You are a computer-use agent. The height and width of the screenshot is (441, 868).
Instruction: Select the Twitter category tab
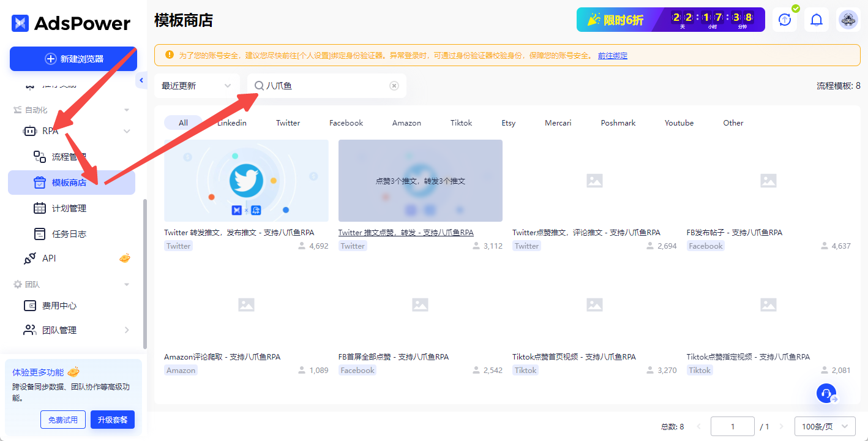click(288, 123)
